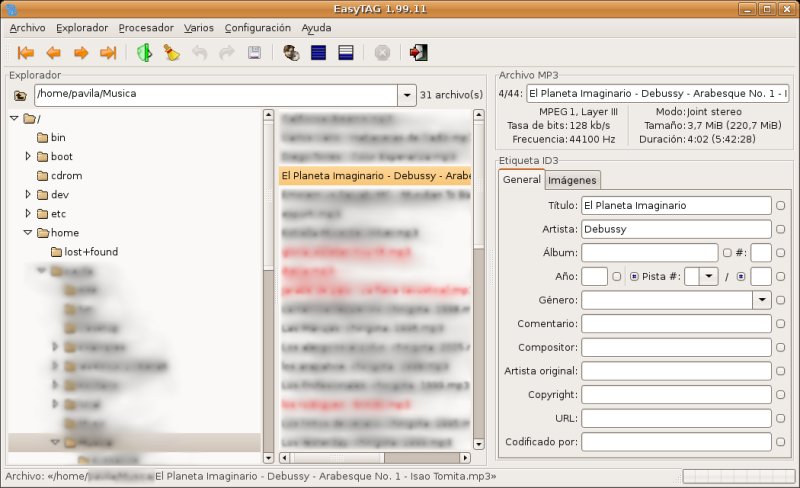Open the Género dropdown list
The width and height of the screenshot is (800, 488).
[761, 299]
